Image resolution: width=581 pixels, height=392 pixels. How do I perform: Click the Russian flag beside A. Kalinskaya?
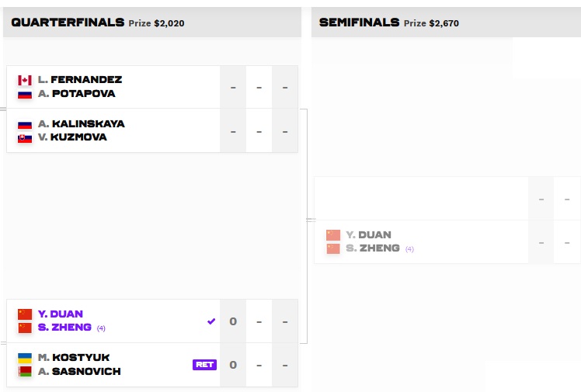[x=25, y=123]
